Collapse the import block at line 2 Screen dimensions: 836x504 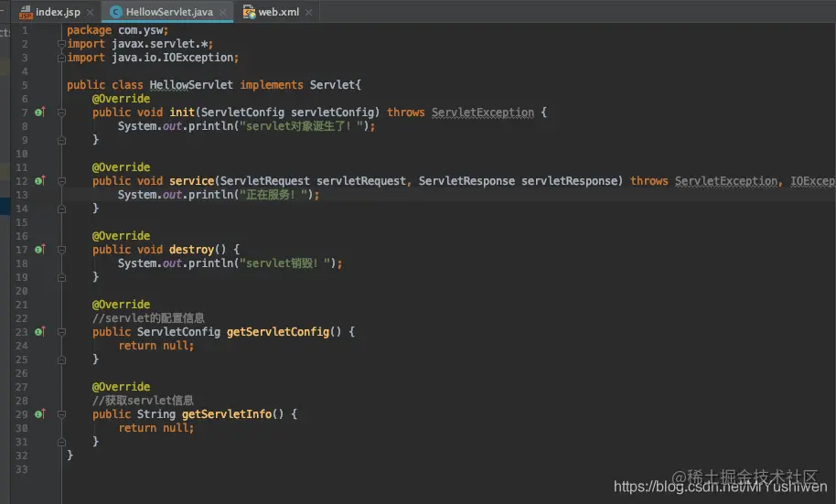(61, 44)
